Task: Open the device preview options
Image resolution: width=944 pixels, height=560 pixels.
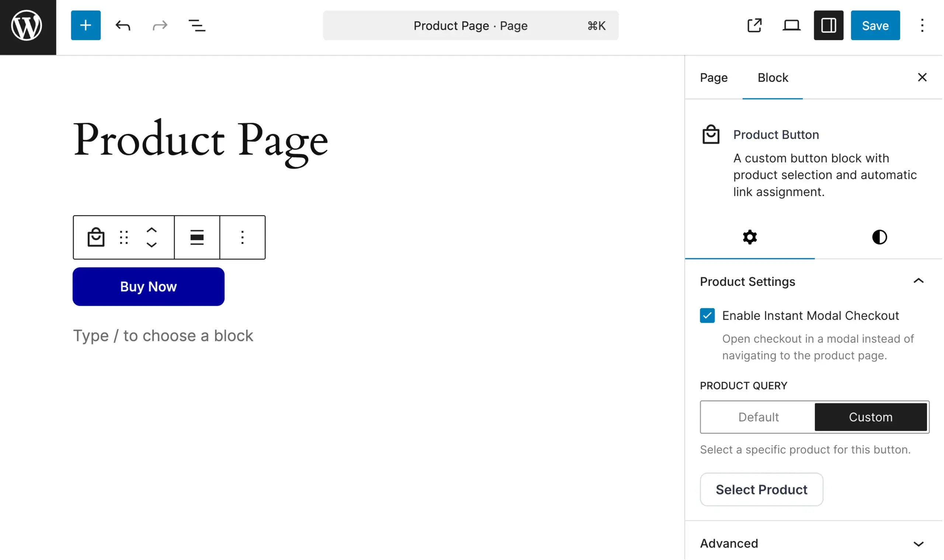Action: tap(791, 25)
